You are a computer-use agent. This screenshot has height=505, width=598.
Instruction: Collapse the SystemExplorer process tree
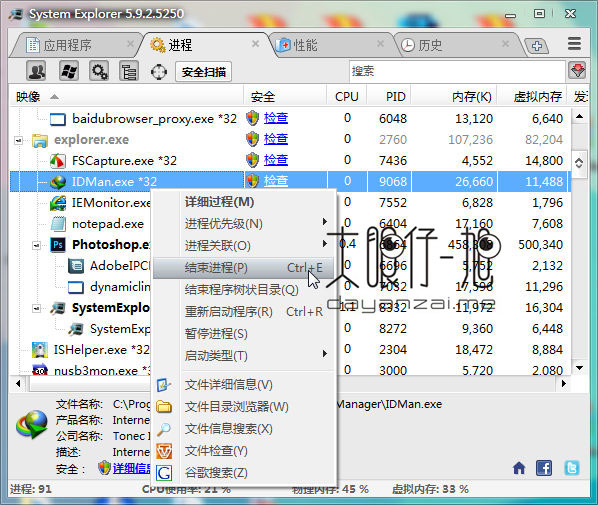(36, 308)
